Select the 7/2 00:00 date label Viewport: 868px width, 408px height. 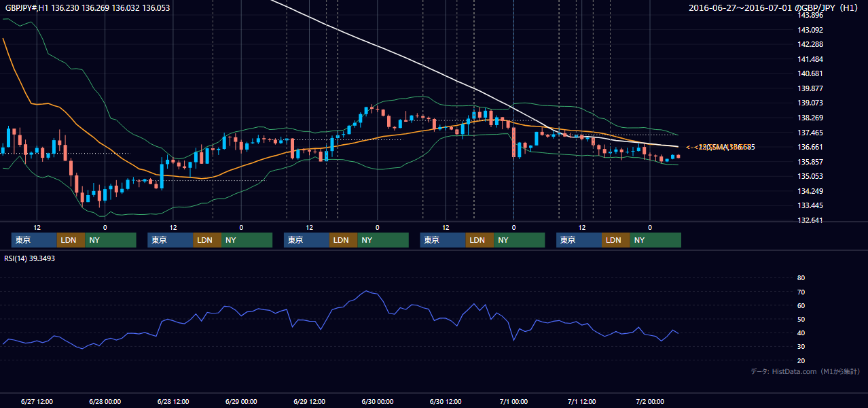650,401
